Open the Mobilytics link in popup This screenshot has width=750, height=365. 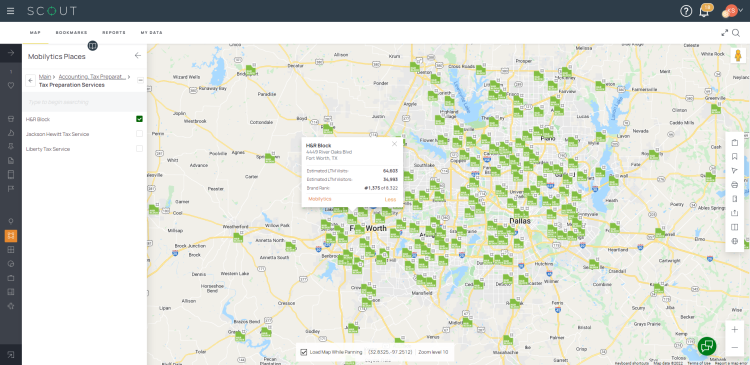point(320,199)
